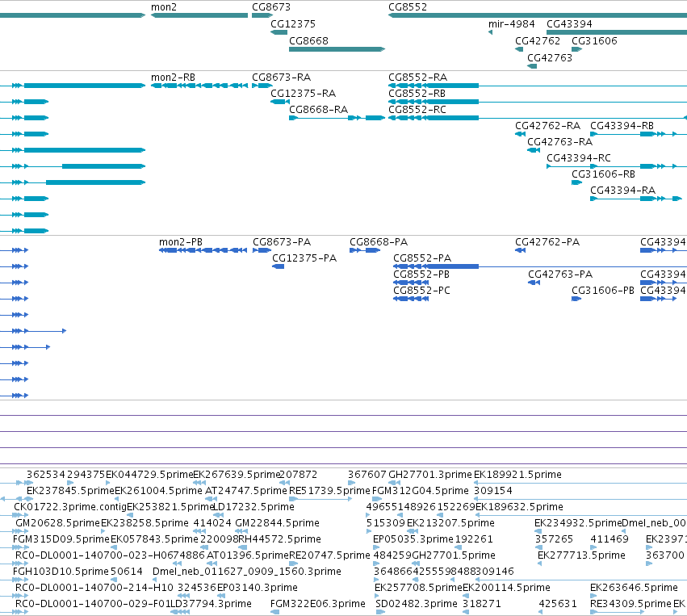This screenshot has height=616, width=687.
Task: Click the FGM322E06.3prime EST label
Action: pyautogui.click(x=318, y=604)
